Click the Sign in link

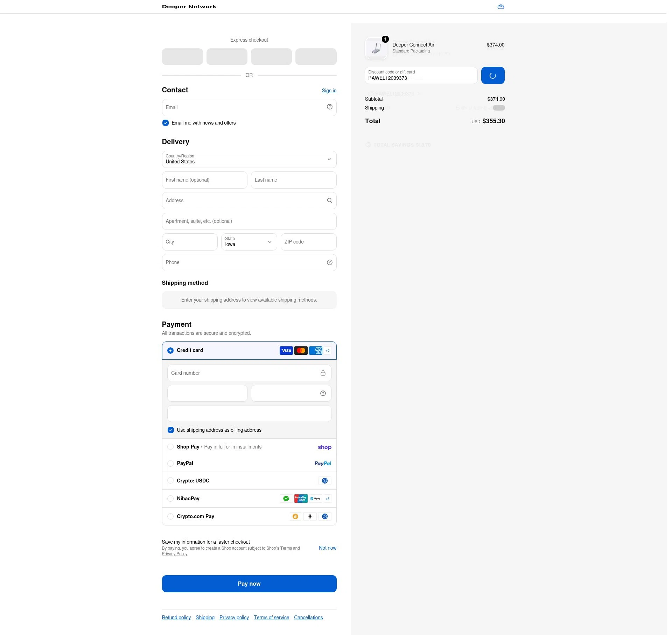329,91
